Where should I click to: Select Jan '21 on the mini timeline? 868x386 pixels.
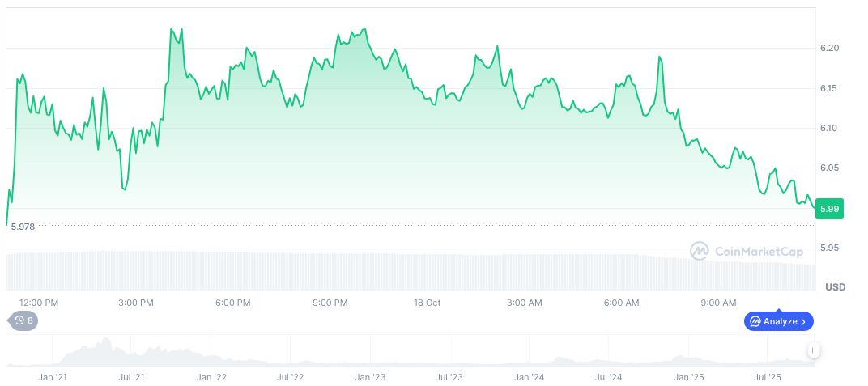click(52, 377)
